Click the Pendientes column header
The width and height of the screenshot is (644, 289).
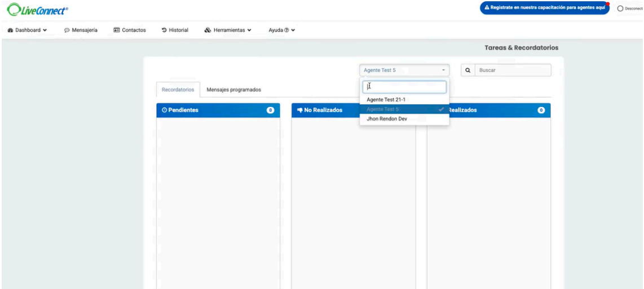pyautogui.click(x=218, y=110)
